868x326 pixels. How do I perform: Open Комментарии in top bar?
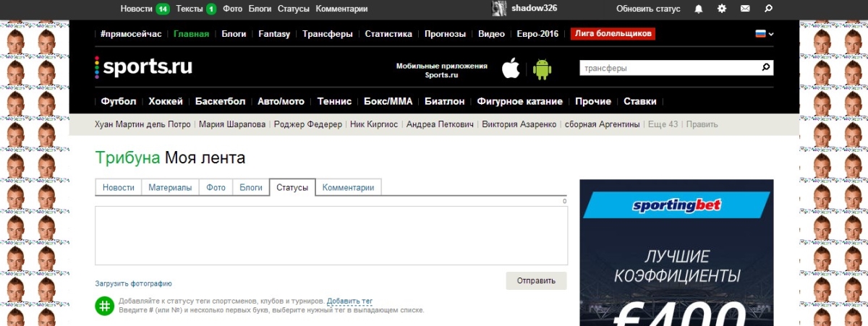[341, 9]
